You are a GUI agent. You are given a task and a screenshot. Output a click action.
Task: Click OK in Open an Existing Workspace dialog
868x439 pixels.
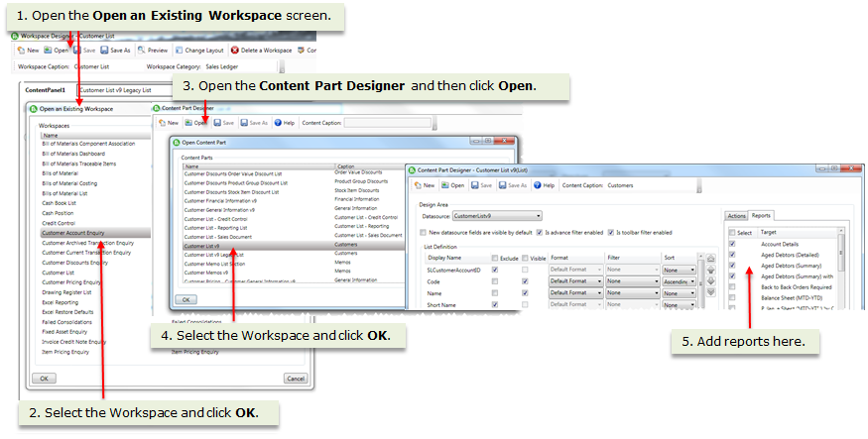click(x=44, y=378)
